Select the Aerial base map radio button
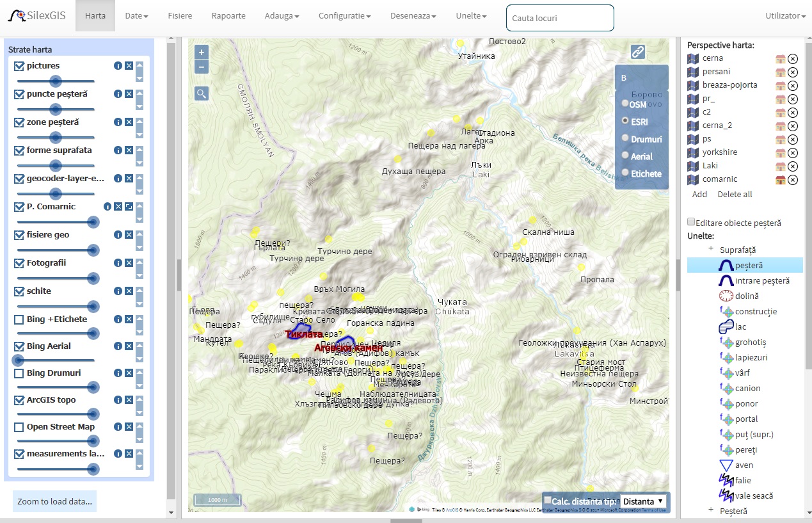 point(626,156)
